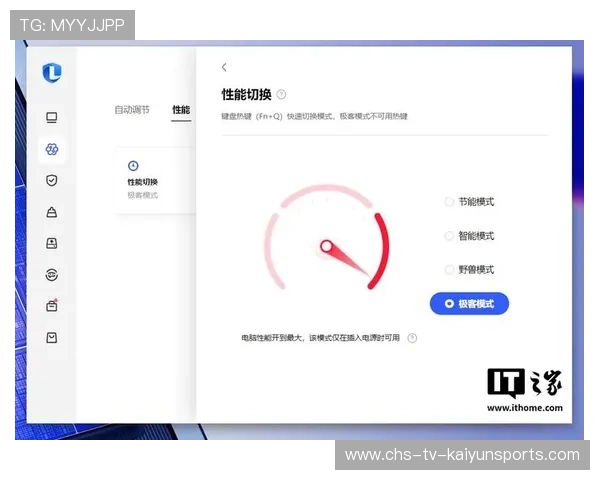Image resolution: width=600 pixels, height=480 pixels.
Task: Open the round face sidebar icon
Action: pyautogui.click(x=52, y=274)
